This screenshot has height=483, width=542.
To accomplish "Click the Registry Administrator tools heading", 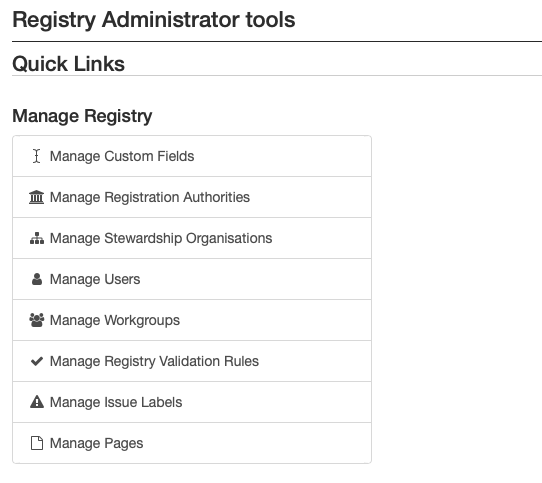I will [x=153, y=20].
